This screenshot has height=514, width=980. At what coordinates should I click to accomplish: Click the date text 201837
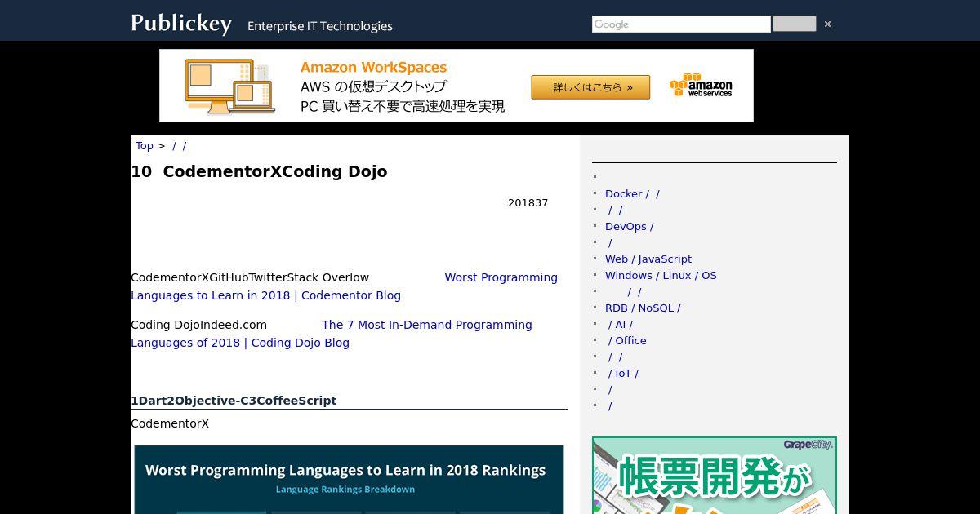(x=528, y=203)
